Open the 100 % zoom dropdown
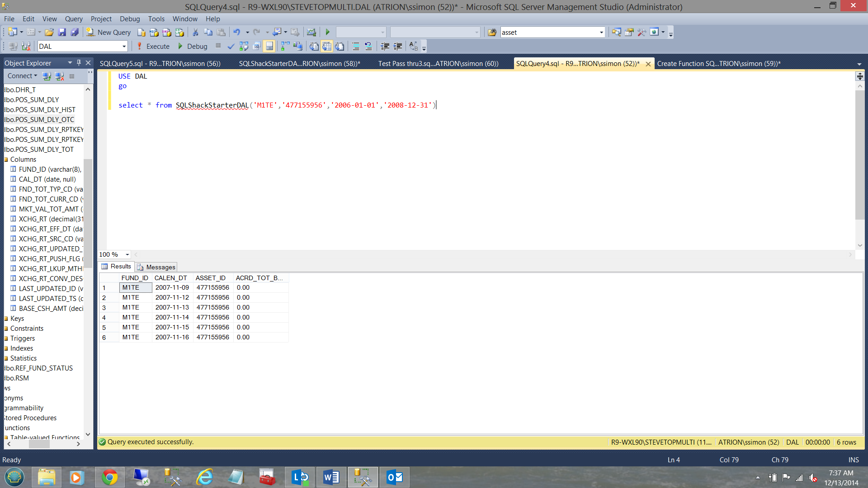Image resolution: width=868 pixels, height=488 pixels. (x=127, y=254)
